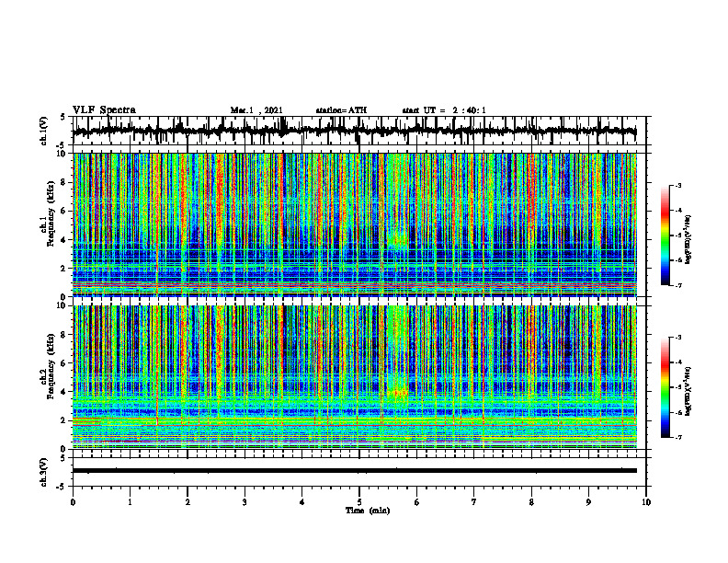The height and width of the screenshot is (563, 728).
Task: Click the "-3" label on ch.1 color scale
Action: pyautogui.click(x=678, y=186)
